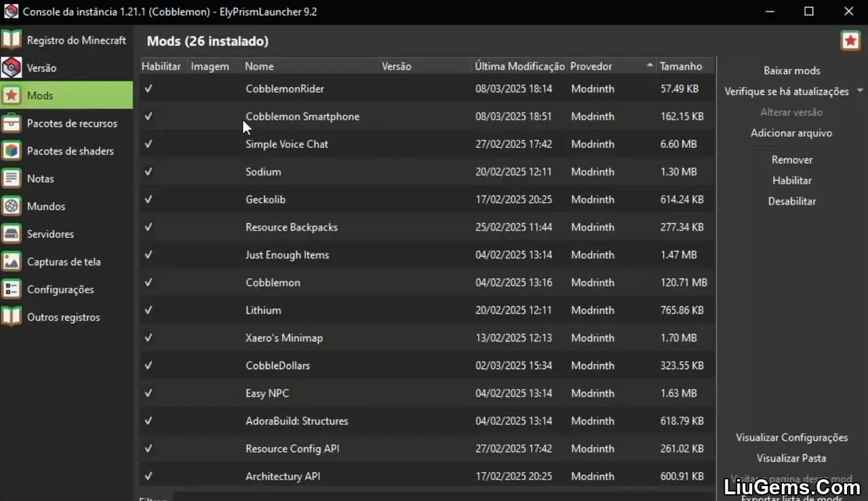Open Registro do Minecraft log icon
Screen dimensions: 868x501
tap(12, 40)
